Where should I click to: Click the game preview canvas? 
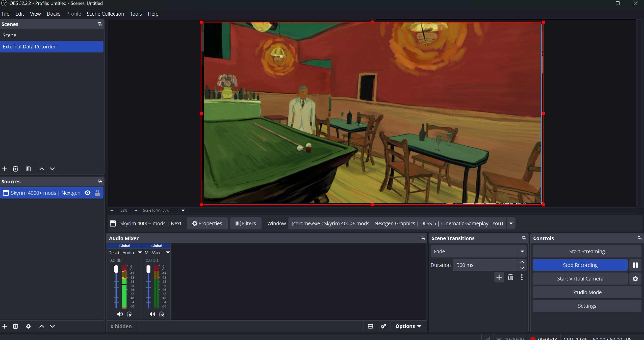point(372,114)
